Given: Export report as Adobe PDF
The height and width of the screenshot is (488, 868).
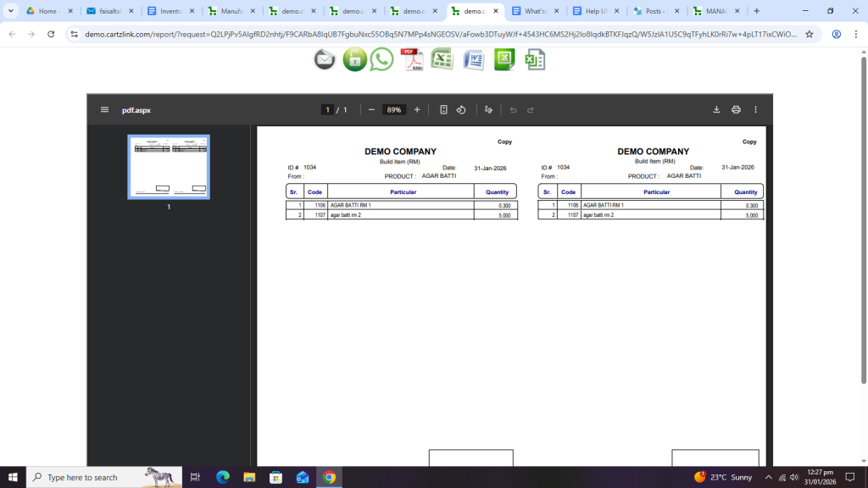Looking at the screenshot, I should pyautogui.click(x=412, y=59).
